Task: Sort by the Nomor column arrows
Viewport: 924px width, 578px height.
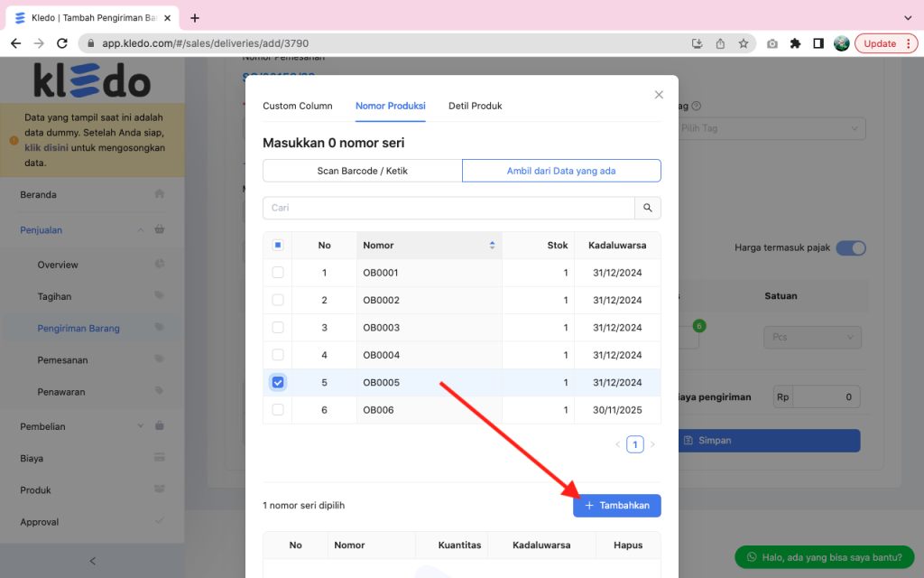Action: 492,246
